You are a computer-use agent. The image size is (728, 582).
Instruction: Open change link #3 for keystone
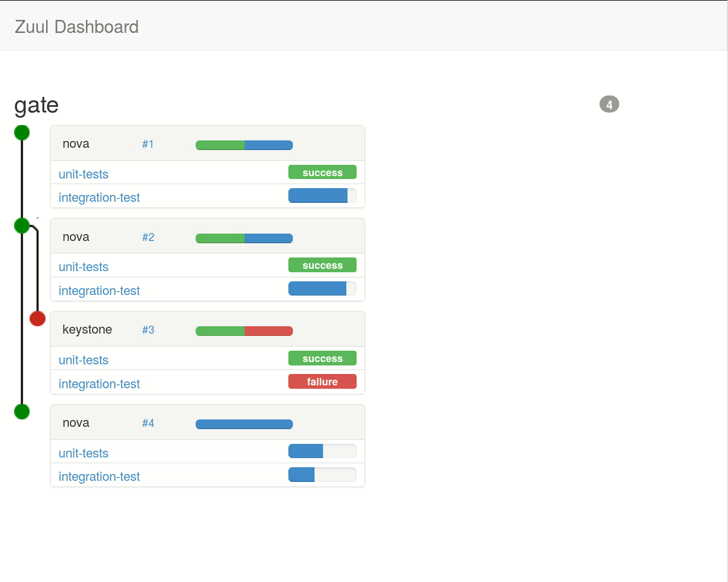click(148, 330)
